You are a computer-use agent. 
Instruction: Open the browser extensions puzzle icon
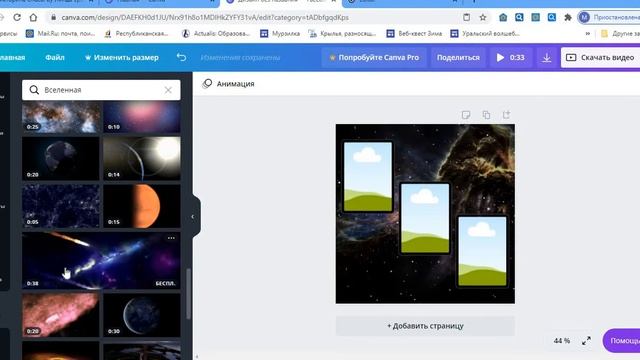pyautogui.click(x=568, y=17)
